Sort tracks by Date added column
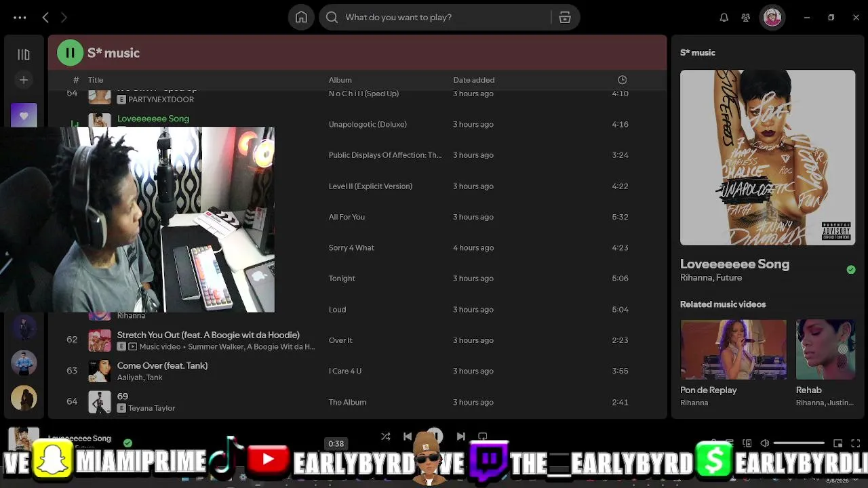 click(474, 80)
